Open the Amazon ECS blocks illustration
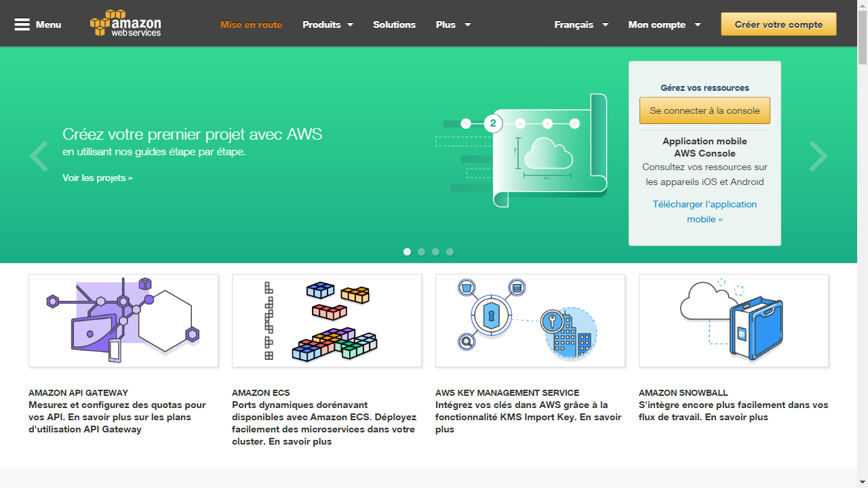 click(x=327, y=321)
